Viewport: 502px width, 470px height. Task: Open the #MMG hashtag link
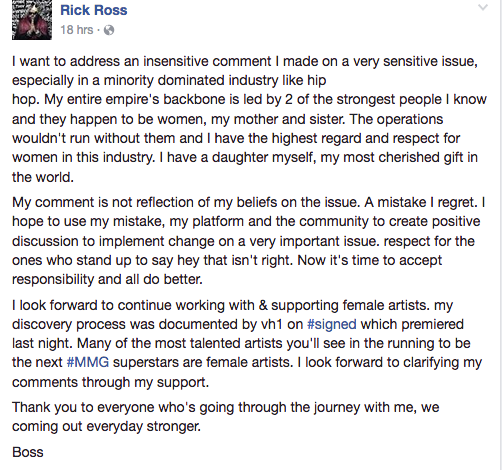coord(88,362)
